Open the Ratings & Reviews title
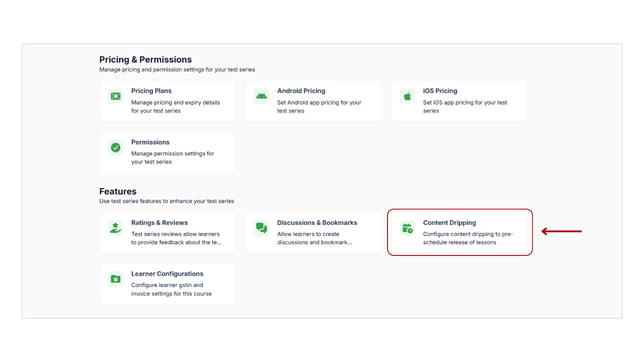This screenshot has width=644, height=362. coord(159,223)
